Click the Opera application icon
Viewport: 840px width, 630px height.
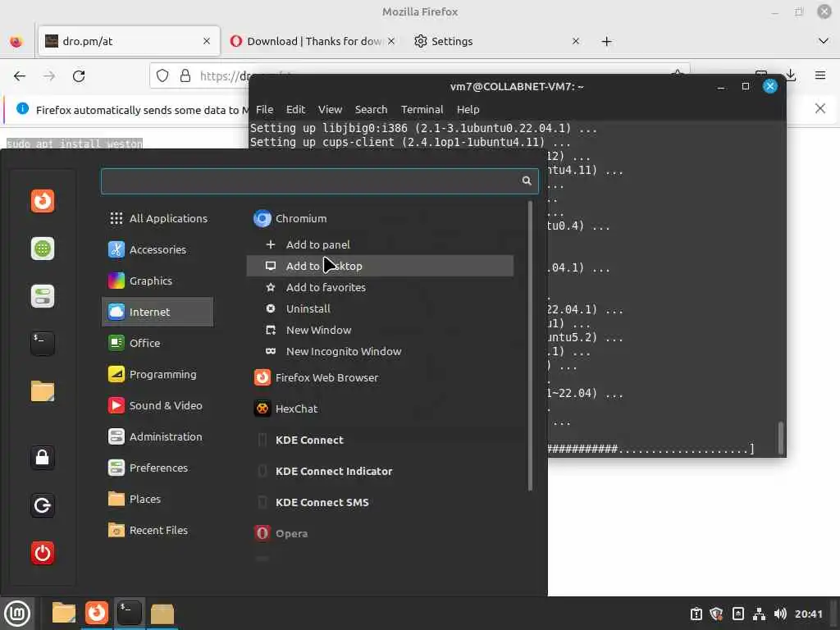[x=262, y=533]
